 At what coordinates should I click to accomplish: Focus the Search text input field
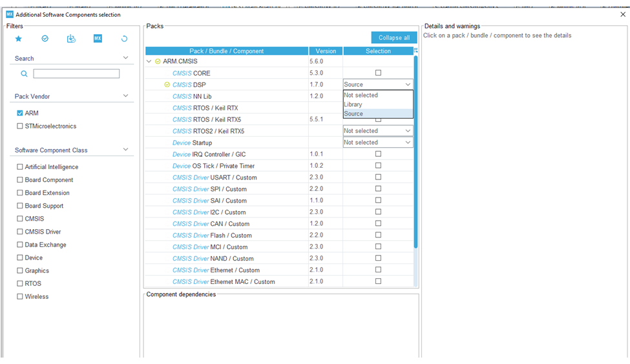coord(76,74)
